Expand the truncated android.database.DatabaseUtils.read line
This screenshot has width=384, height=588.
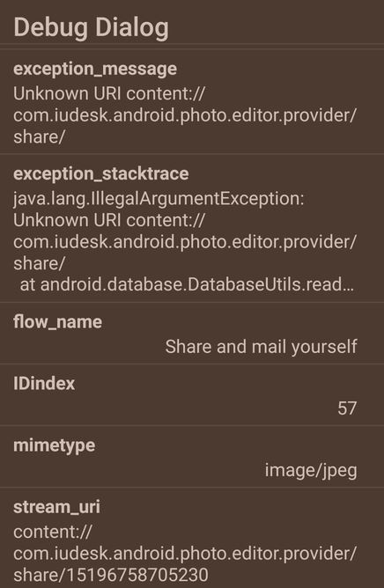[187, 285]
